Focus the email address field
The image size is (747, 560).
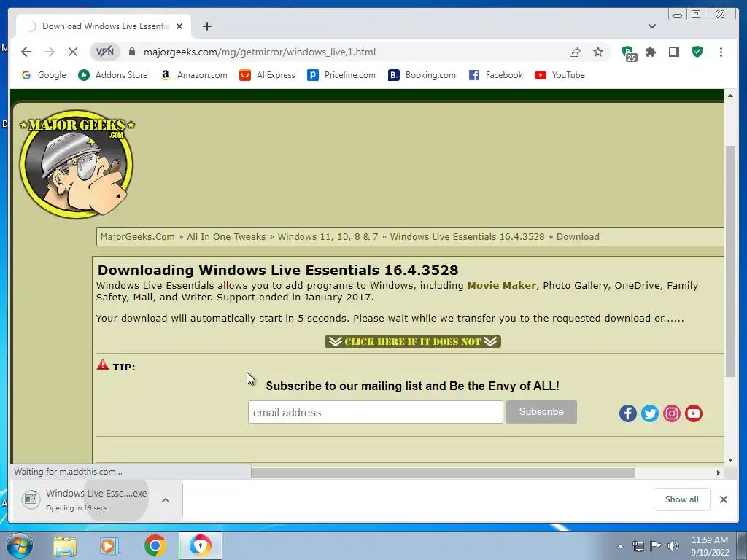[x=376, y=412]
